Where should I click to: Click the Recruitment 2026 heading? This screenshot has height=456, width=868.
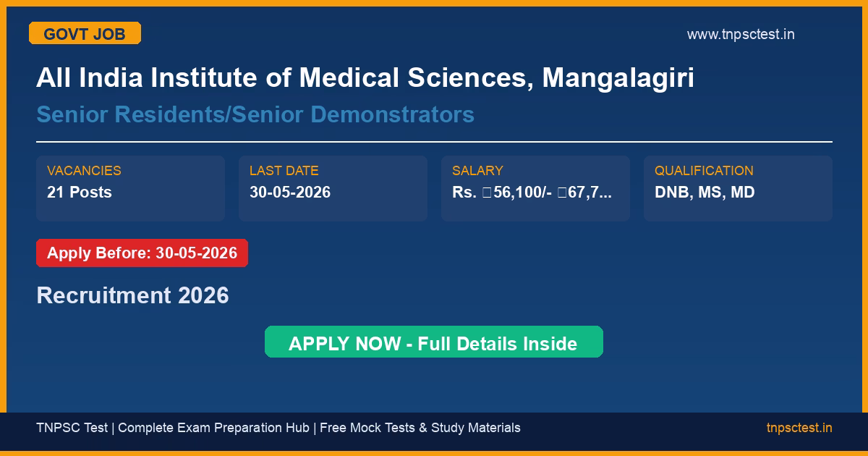(132, 295)
